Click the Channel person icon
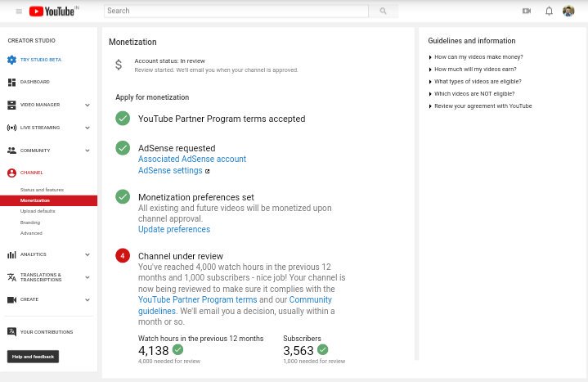588x382 pixels. [11, 173]
